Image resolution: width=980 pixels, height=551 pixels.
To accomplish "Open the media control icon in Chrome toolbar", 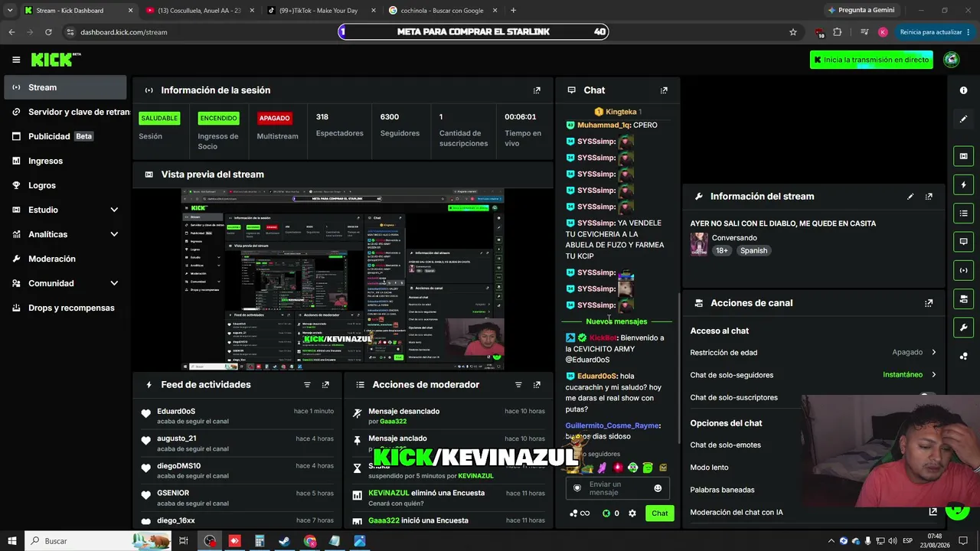I will 864,32.
